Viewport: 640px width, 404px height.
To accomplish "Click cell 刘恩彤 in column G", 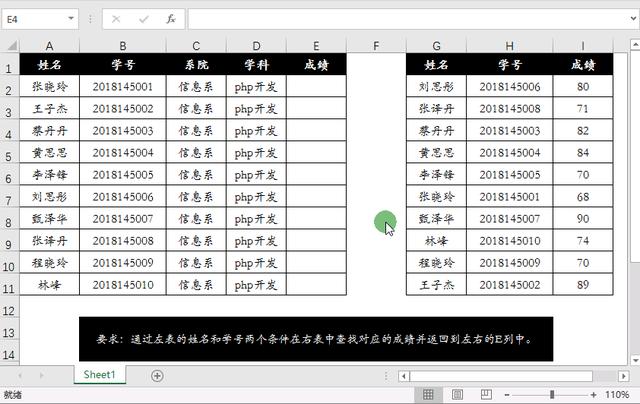I will (436, 87).
